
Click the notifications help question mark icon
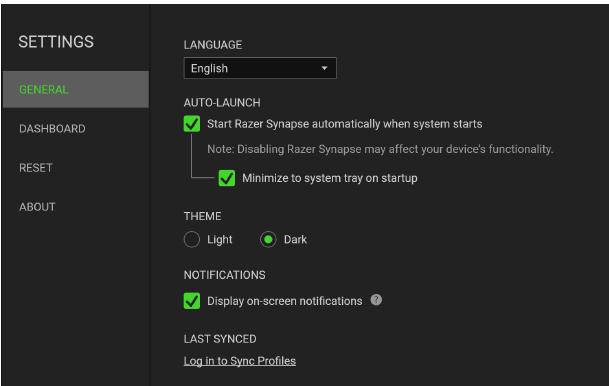tap(376, 300)
